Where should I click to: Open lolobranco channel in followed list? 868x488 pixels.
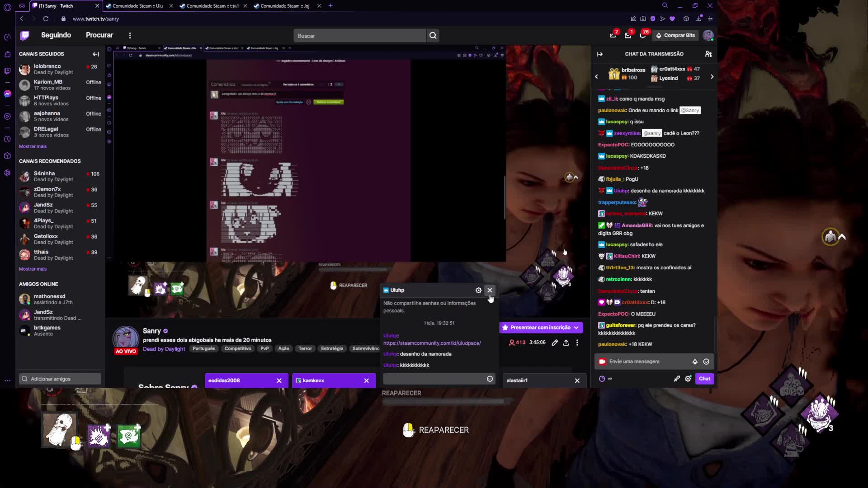(60, 69)
